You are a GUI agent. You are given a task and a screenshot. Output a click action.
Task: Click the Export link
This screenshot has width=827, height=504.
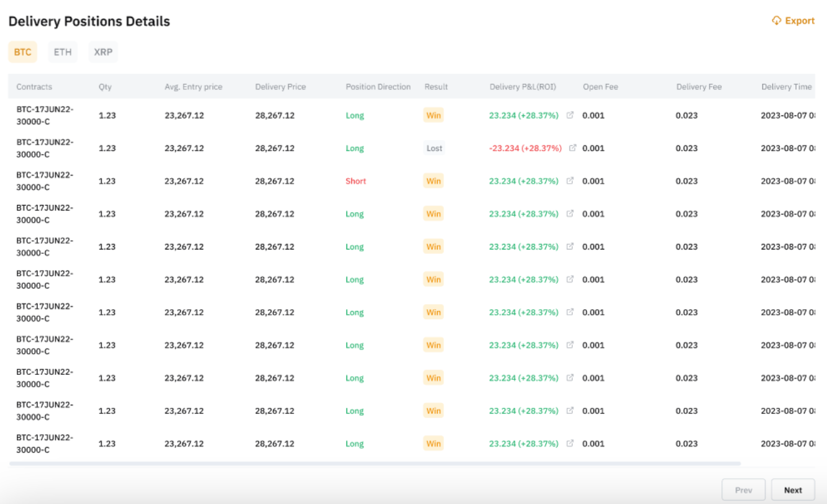pos(800,20)
